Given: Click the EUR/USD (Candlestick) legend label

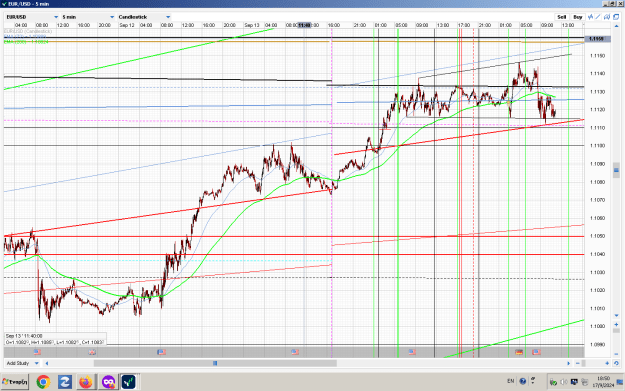Looking at the screenshot, I should click(28, 31).
